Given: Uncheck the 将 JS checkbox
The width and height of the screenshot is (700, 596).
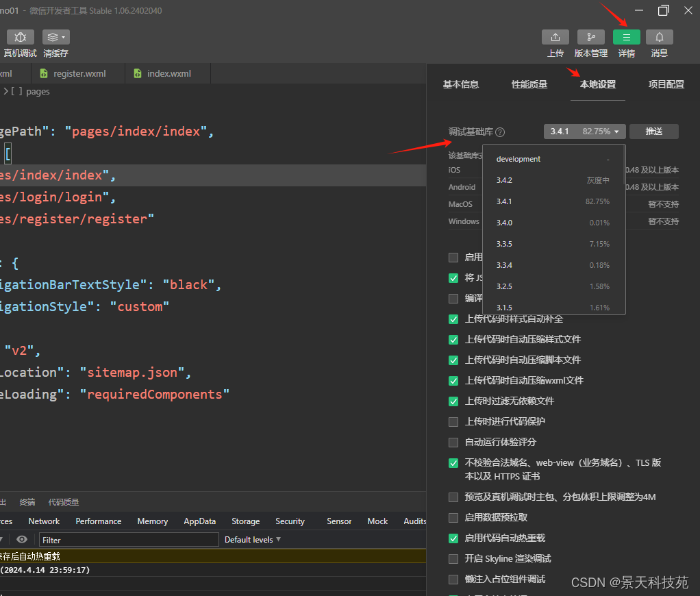Looking at the screenshot, I should coord(453,278).
